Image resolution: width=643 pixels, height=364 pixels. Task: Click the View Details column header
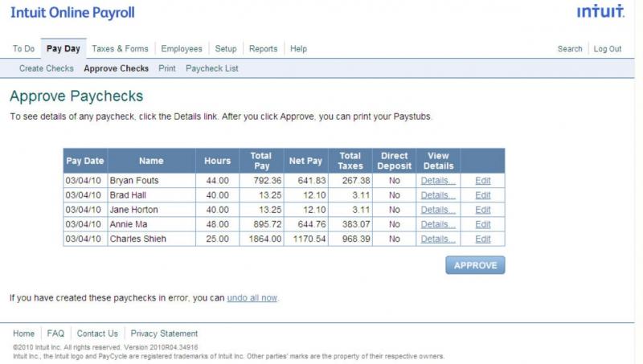[x=438, y=161]
